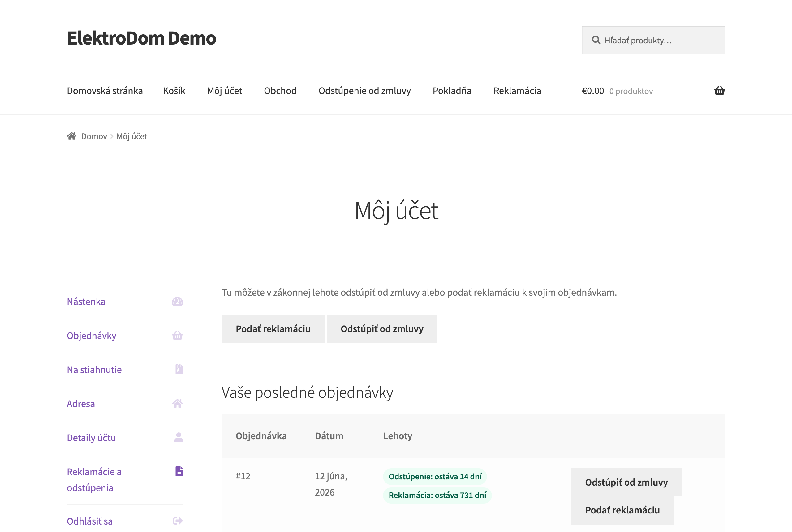Click the top Odstúpiť od zmluvy button

pyautogui.click(x=382, y=329)
